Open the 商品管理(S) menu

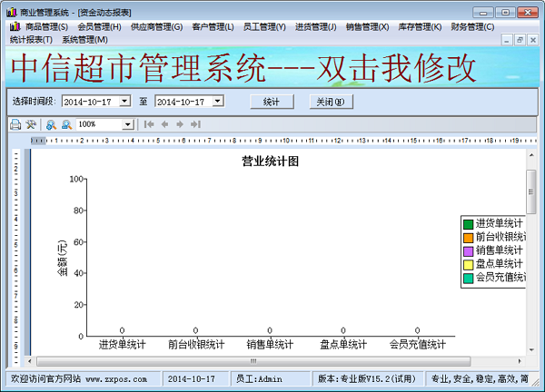(46, 26)
